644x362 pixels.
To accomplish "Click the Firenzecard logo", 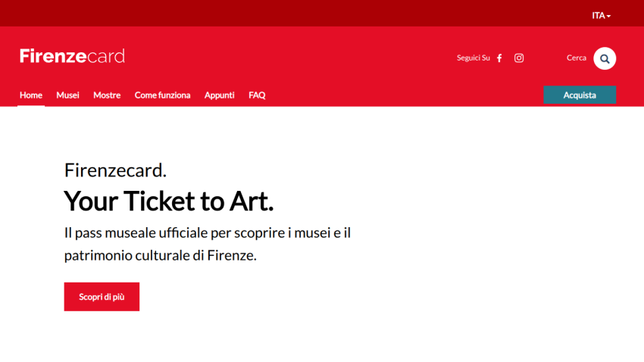I will [x=72, y=56].
